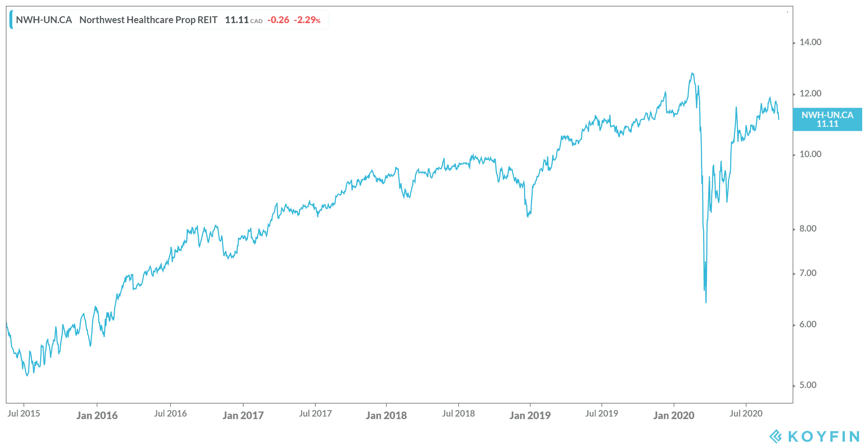Select the NWH-UN.CA ticker symbol in legend
The width and height of the screenshot is (868, 448).
coord(44,20)
